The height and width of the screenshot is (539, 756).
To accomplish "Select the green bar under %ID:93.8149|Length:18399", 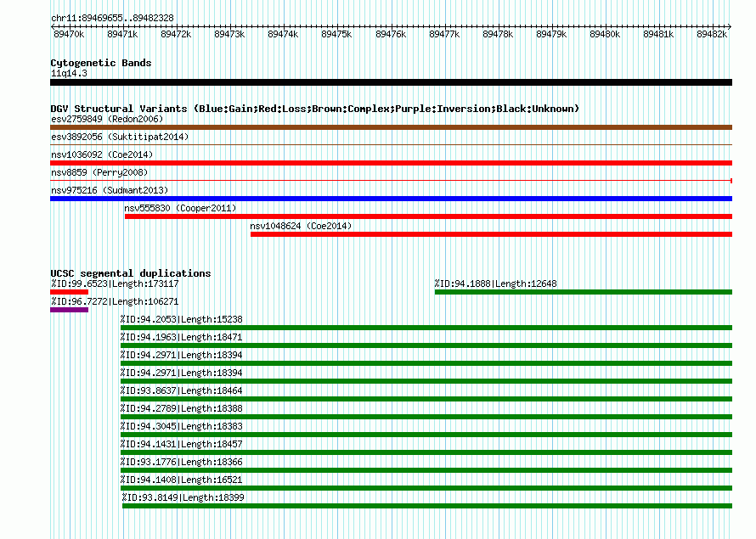I will pyautogui.click(x=427, y=506).
